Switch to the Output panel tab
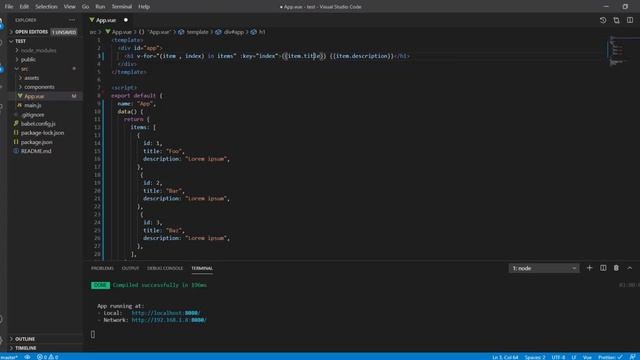 (130, 268)
